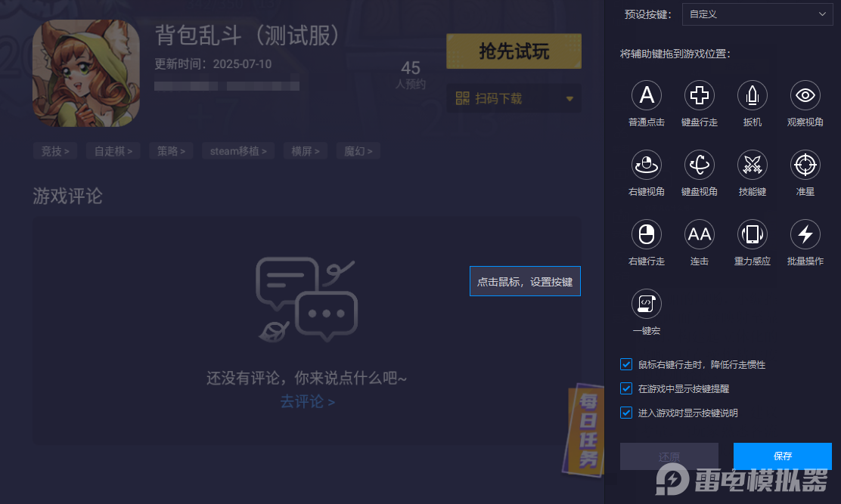Screen dimensions: 841x504
Task: Select the 竞技 category tag
Action: point(54,151)
